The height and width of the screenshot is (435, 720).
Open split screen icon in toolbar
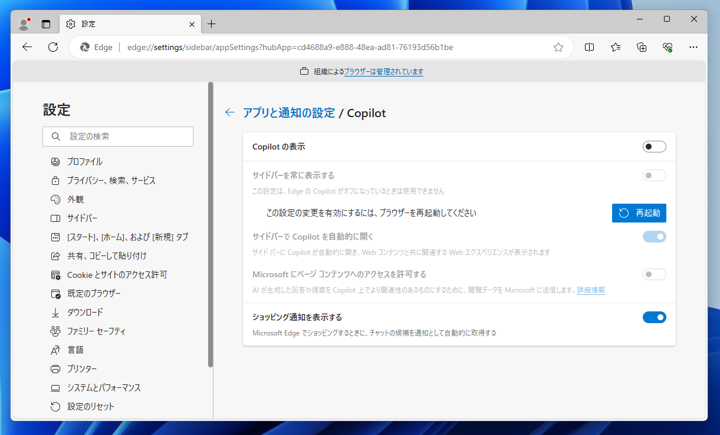589,47
